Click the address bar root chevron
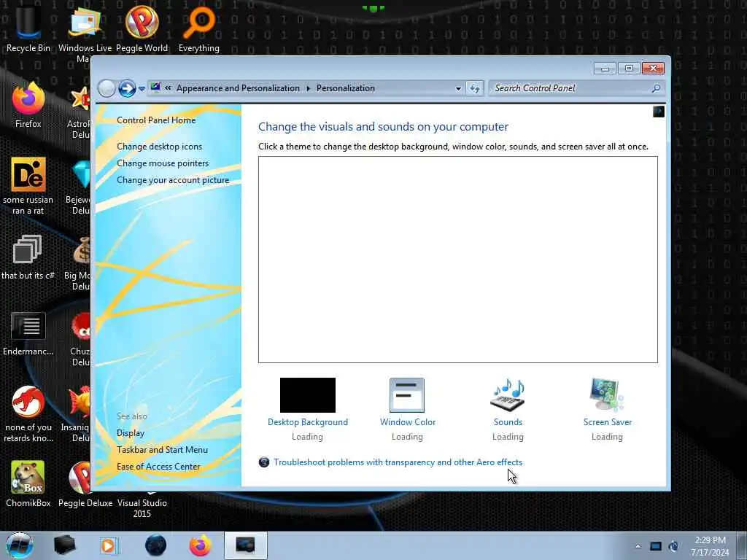The width and height of the screenshot is (747, 560). 168,88
